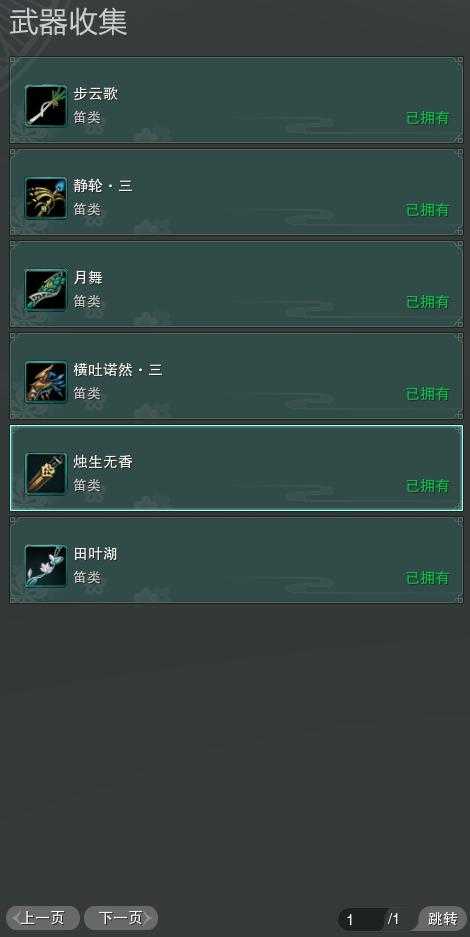Viewport: 470px width, 937px height.
Task: Click the 烛生无香 weapon name text
Action: click(103, 462)
